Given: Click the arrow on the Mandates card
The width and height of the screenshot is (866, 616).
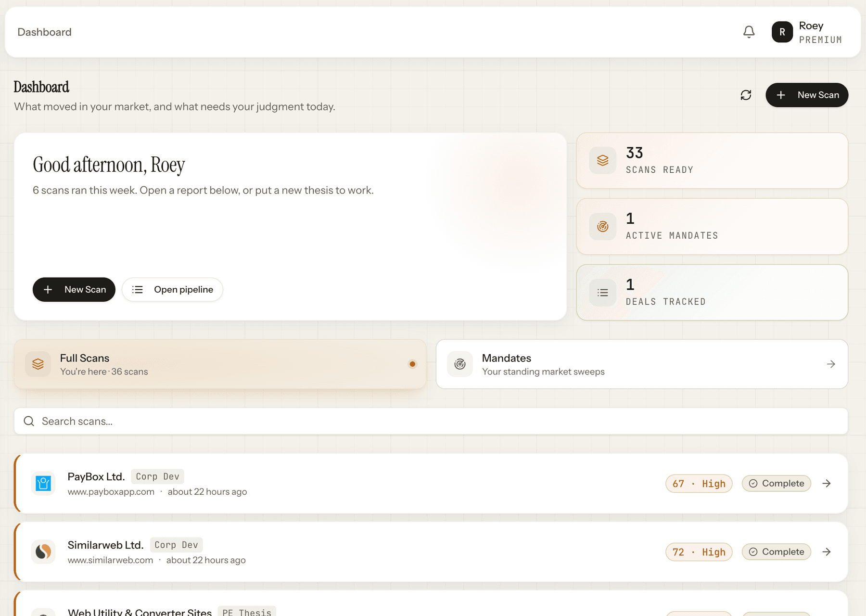Looking at the screenshot, I should 831,364.
